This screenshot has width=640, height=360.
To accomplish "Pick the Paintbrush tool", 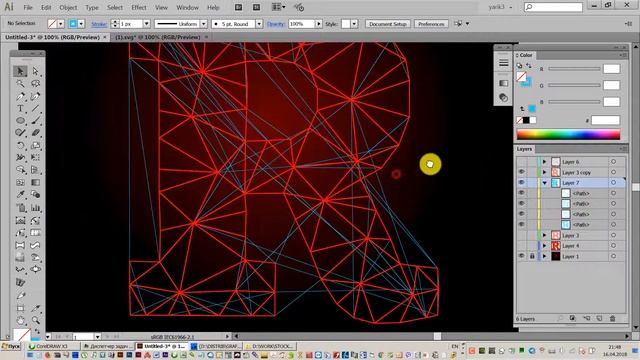I will pyautogui.click(x=36, y=121).
